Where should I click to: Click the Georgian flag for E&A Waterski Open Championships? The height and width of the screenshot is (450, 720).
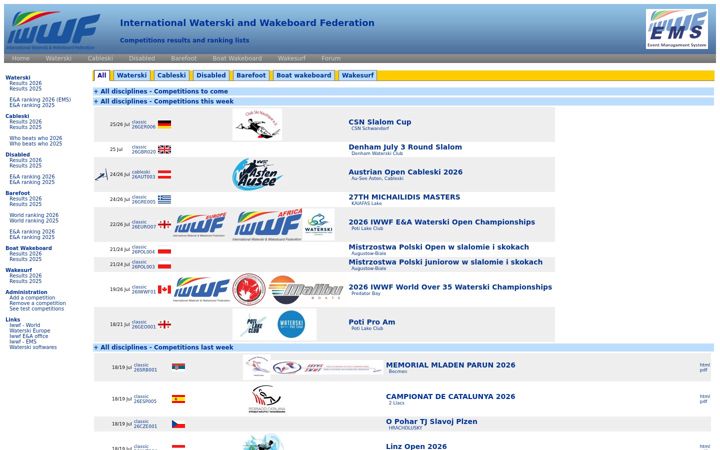[164, 225]
